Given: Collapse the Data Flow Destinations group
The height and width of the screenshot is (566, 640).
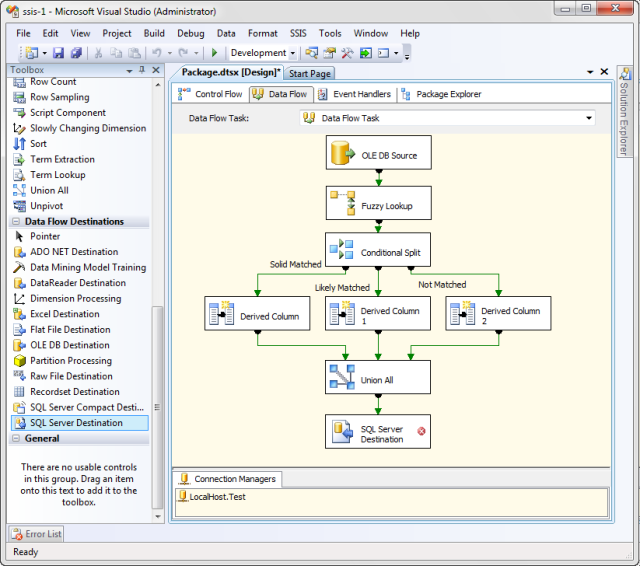Looking at the screenshot, I should 16,222.
